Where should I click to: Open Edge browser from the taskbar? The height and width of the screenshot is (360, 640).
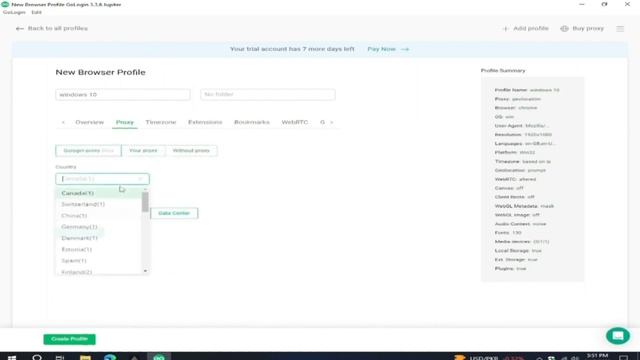[x=110, y=357]
